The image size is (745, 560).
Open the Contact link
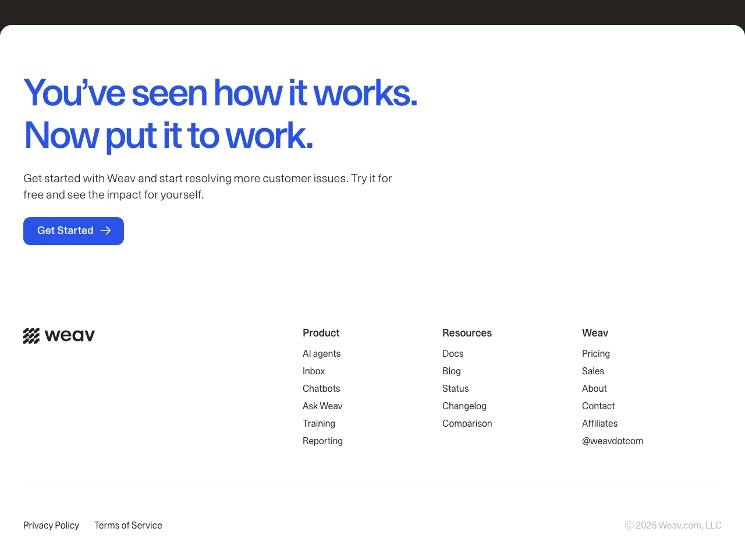click(598, 406)
